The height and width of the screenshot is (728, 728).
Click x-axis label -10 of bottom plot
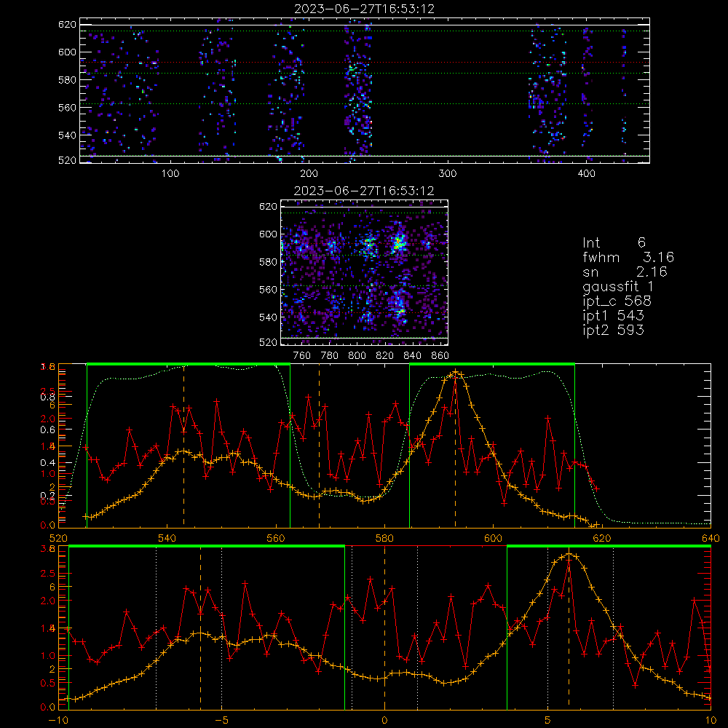[58, 720]
